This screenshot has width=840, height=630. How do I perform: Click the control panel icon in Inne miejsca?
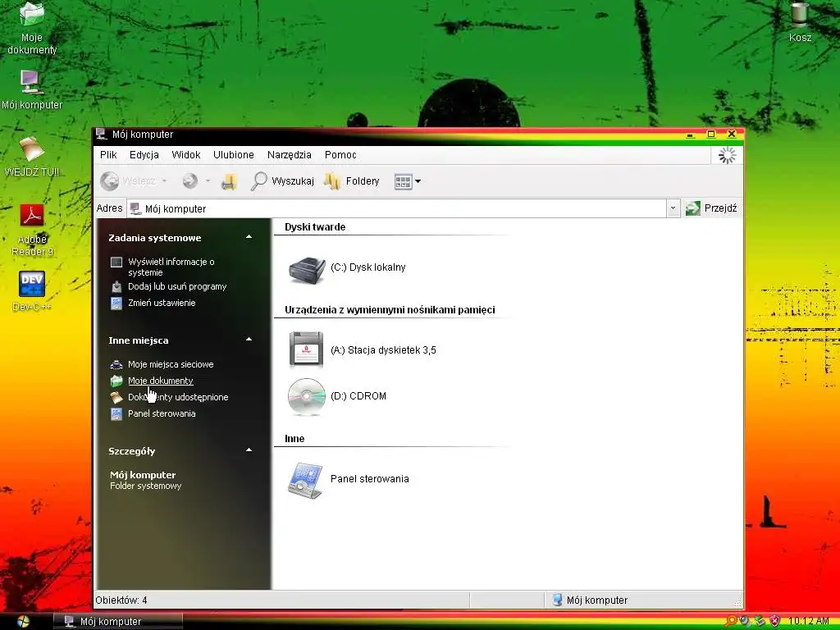[x=116, y=414]
